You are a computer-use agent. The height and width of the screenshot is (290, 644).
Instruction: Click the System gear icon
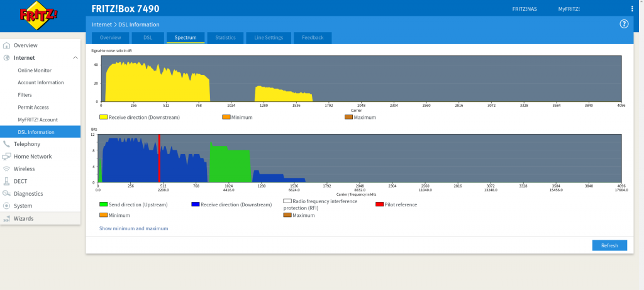click(6, 206)
